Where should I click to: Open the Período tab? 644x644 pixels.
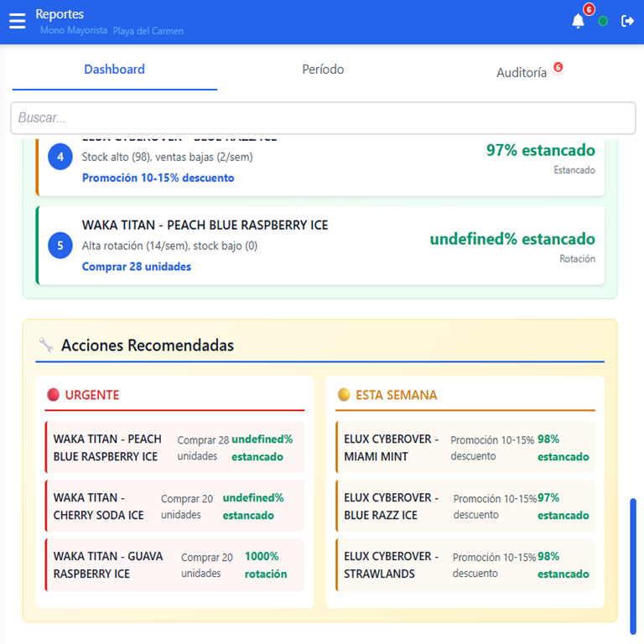323,70
